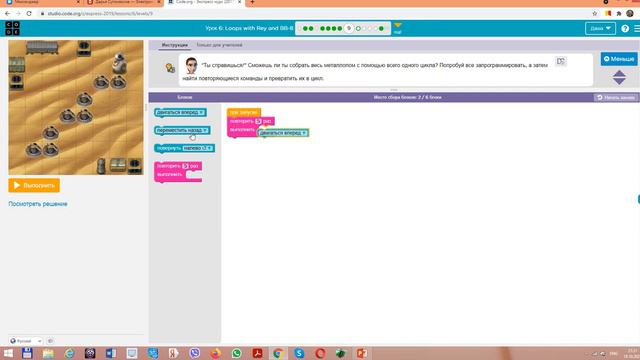Open Word from the taskbar

pos(111,353)
